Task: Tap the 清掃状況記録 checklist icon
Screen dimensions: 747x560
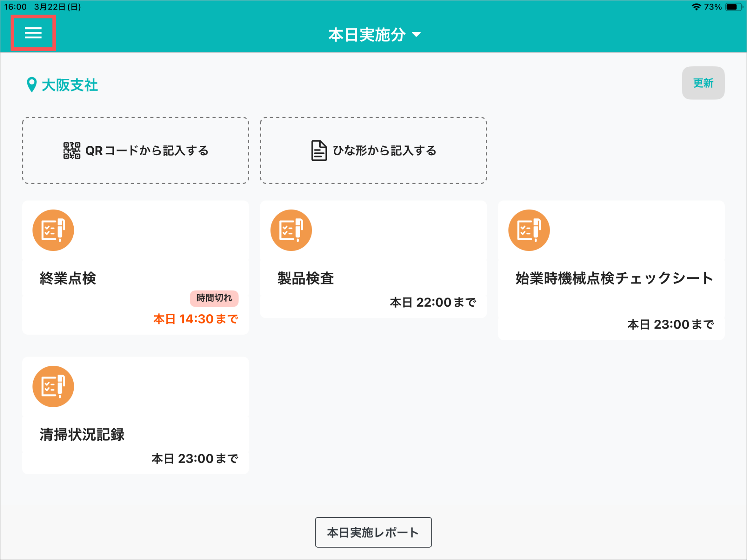Action: (53, 386)
